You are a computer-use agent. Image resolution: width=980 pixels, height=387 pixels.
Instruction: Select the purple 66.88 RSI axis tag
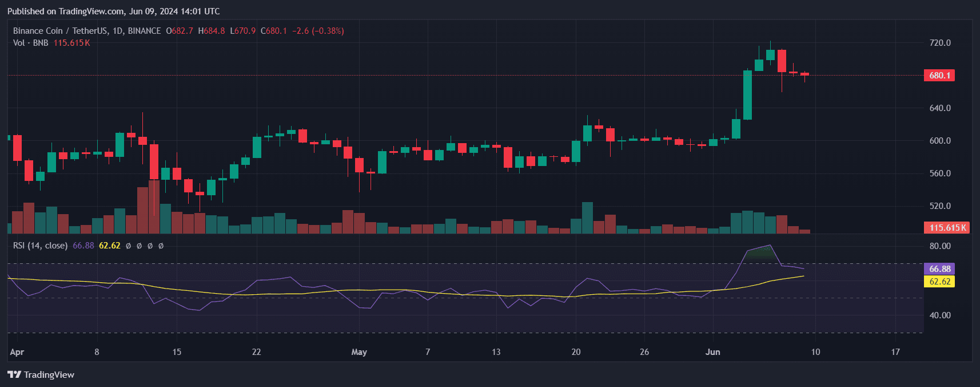(x=939, y=269)
